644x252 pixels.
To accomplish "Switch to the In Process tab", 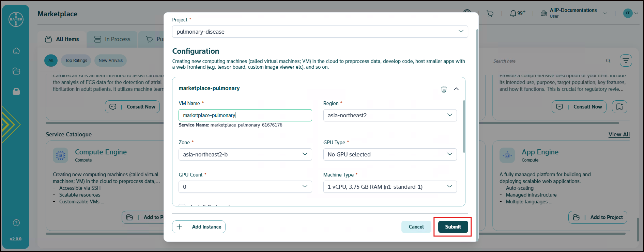I will (112, 39).
